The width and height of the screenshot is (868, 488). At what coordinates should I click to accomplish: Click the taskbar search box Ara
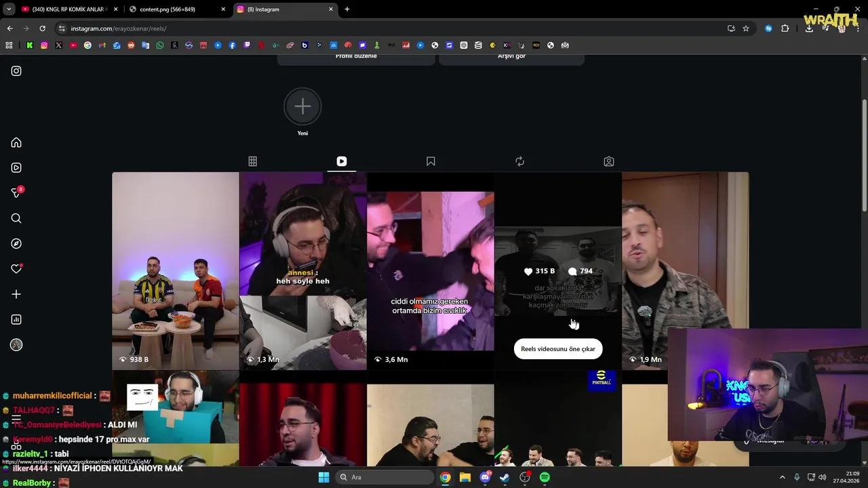pyautogui.click(x=384, y=477)
